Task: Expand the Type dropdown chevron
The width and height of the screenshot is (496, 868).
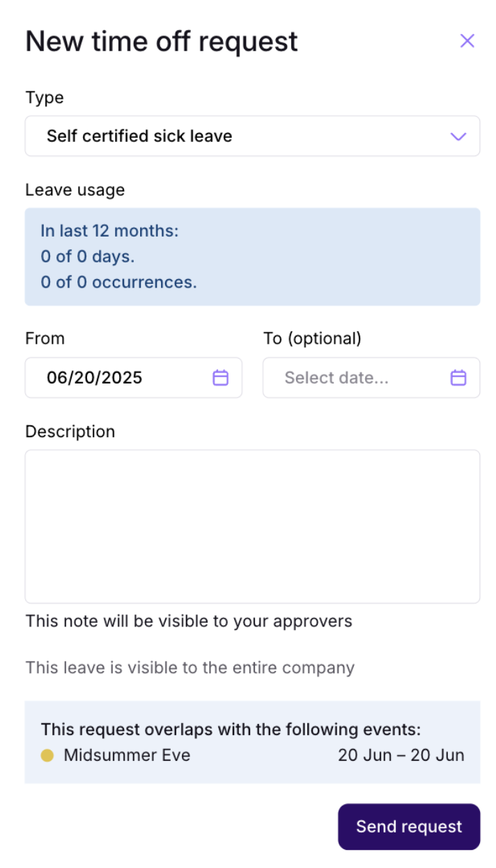Action: [x=458, y=136]
